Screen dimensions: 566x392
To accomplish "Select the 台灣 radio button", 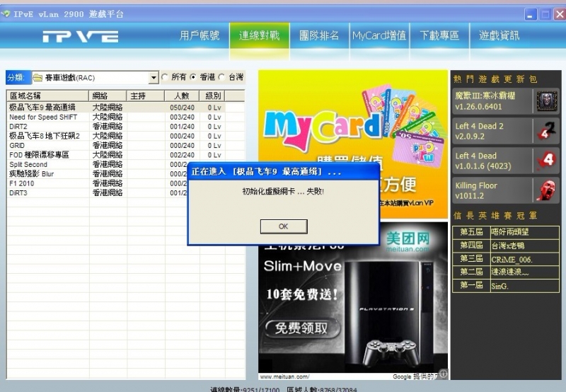I will [x=221, y=77].
